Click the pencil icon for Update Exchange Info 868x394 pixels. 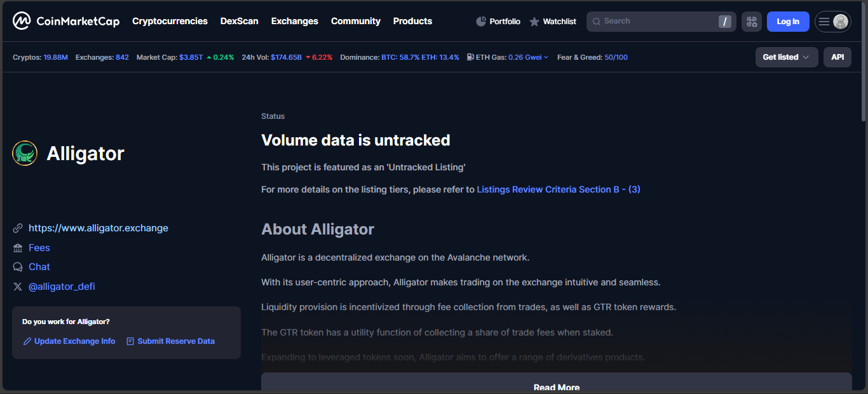[27, 341]
